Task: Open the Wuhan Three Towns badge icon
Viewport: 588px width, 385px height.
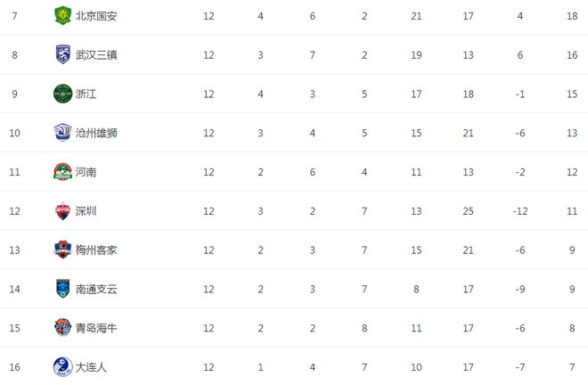Action: pos(62,54)
